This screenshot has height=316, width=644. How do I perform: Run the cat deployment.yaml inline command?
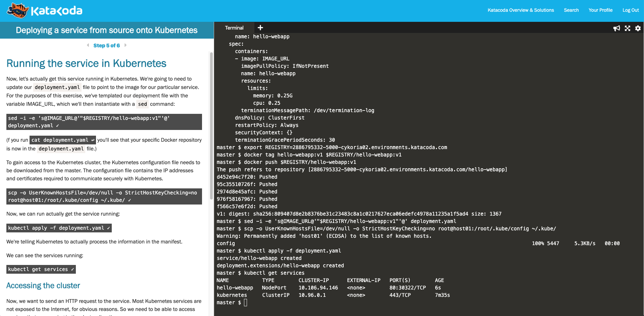point(63,140)
